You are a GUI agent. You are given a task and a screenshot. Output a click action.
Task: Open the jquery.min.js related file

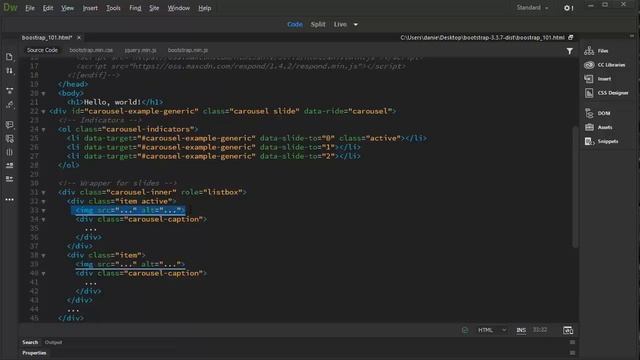(x=140, y=50)
